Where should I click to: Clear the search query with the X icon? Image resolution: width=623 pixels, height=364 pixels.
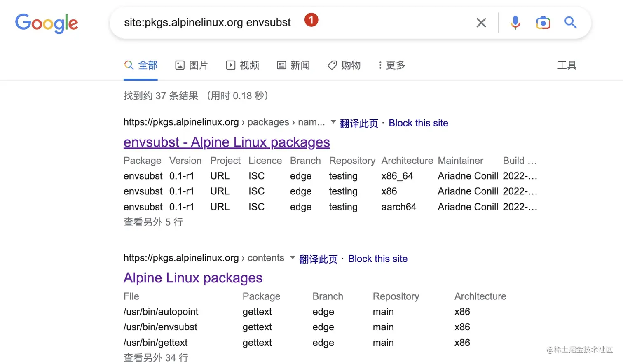pyautogui.click(x=481, y=23)
